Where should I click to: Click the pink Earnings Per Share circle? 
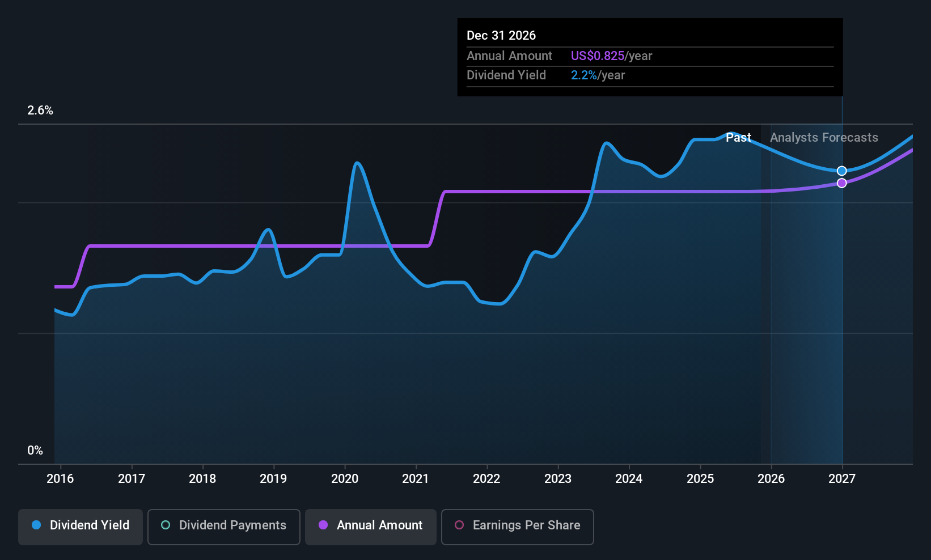(459, 525)
